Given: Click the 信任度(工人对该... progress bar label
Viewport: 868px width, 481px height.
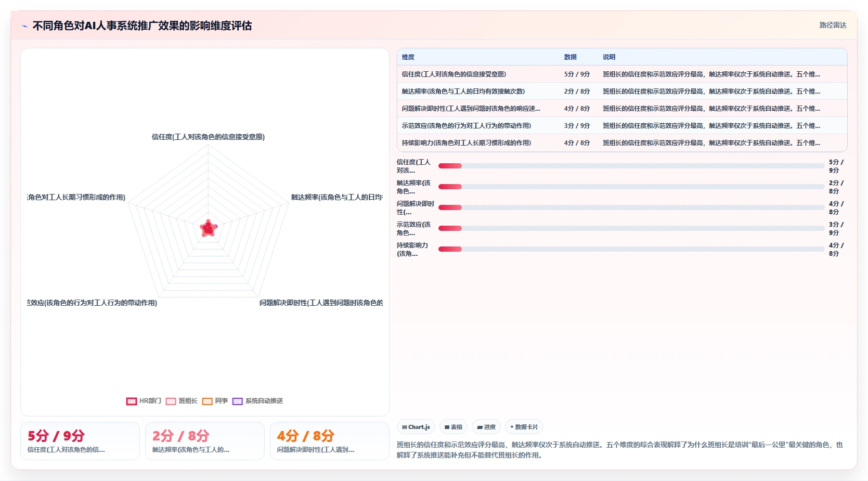Looking at the screenshot, I should click(x=414, y=166).
